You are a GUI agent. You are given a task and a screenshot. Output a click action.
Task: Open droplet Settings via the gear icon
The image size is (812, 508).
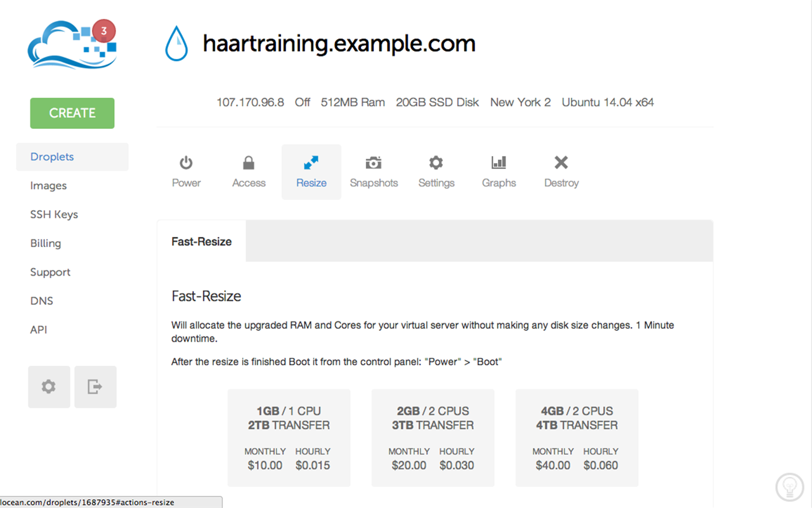436,170
